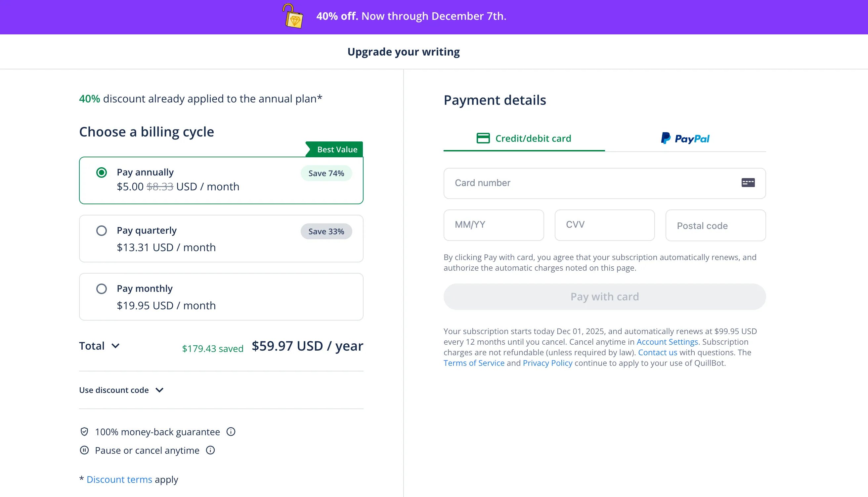This screenshot has width=868, height=497.
Task: Expand the Use discount code section
Action: [159, 390]
